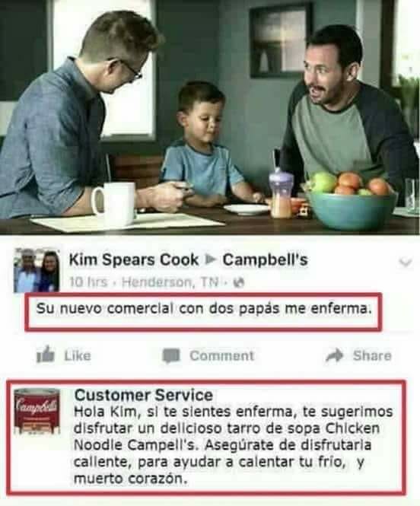Click the 10 hrs timestamp

point(88,282)
